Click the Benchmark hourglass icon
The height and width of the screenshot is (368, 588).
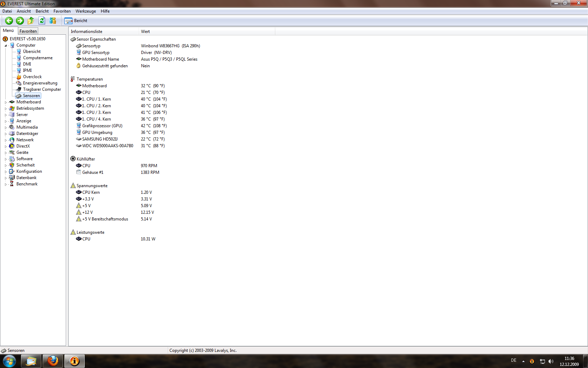point(12,184)
